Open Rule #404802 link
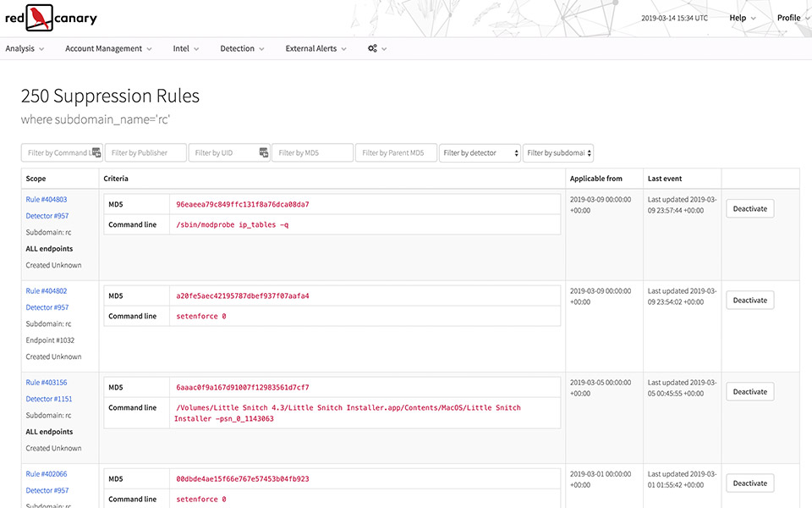 [x=47, y=291]
